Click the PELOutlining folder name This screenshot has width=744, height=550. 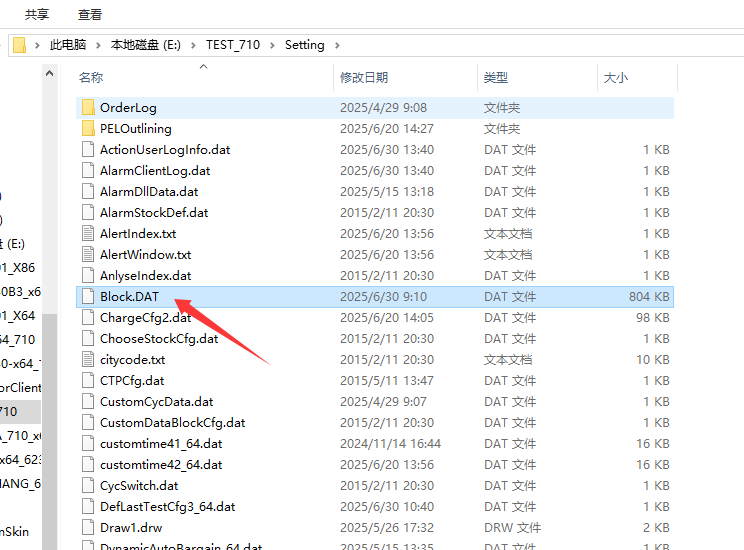pos(136,129)
